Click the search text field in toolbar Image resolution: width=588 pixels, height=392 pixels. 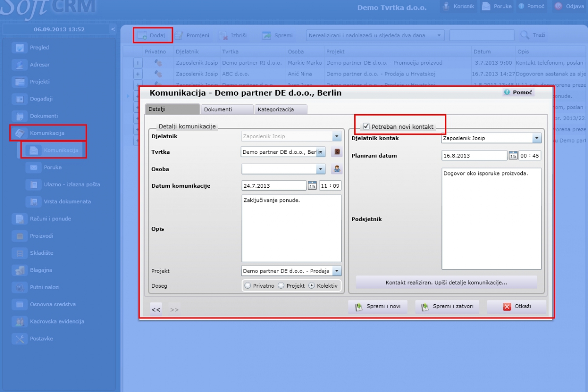click(482, 35)
